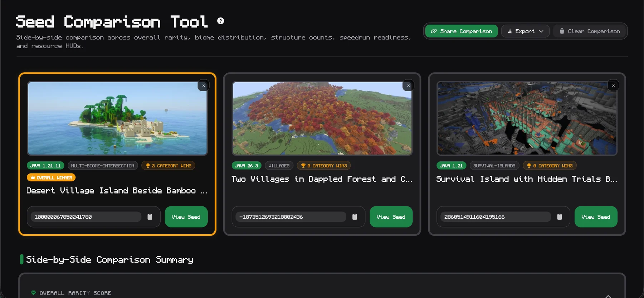The height and width of the screenshot is (298, 644).
Task: Click the JAVA 1.21.11 version badge
Action: pyautogui.click(x=45, y=166)
